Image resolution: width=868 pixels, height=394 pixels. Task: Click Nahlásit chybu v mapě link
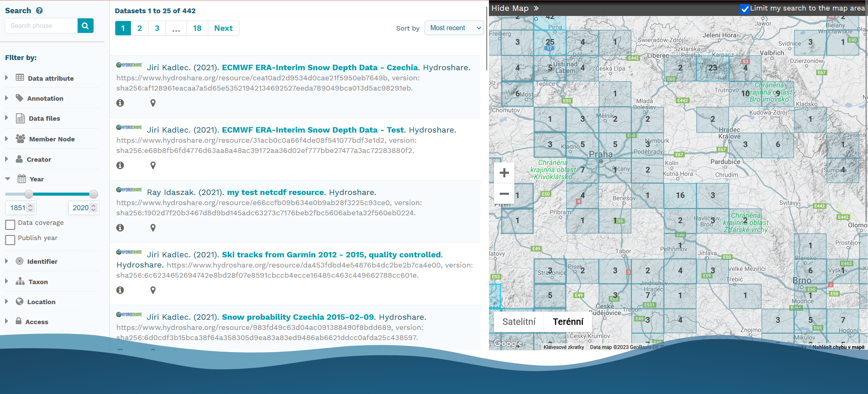pos(839,347)
